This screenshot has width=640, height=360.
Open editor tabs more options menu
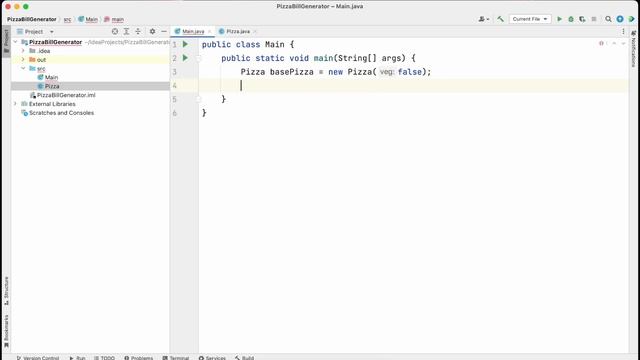tap(623, 31)
